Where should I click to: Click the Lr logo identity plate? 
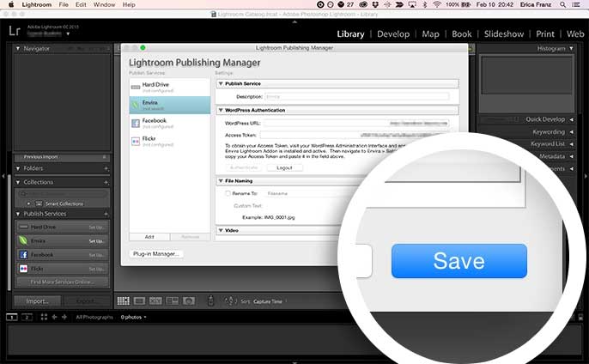pos(15,30)
